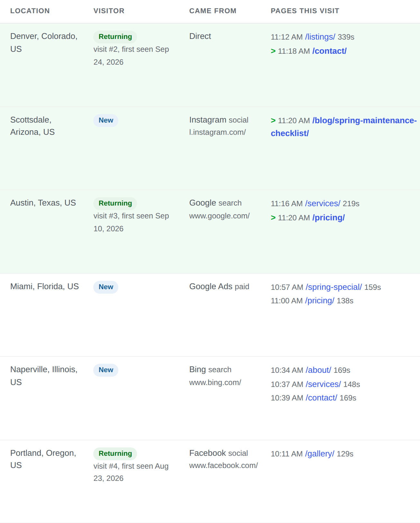This screenshot has height=523, width=420.
Task: Open the /pricing/ link in Austin row
Action: coord(328,218)
